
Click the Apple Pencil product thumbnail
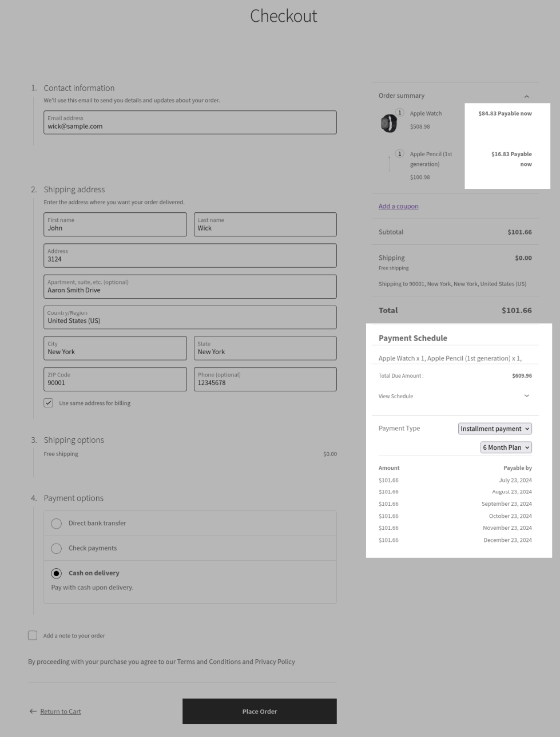(x=390, y=164)
